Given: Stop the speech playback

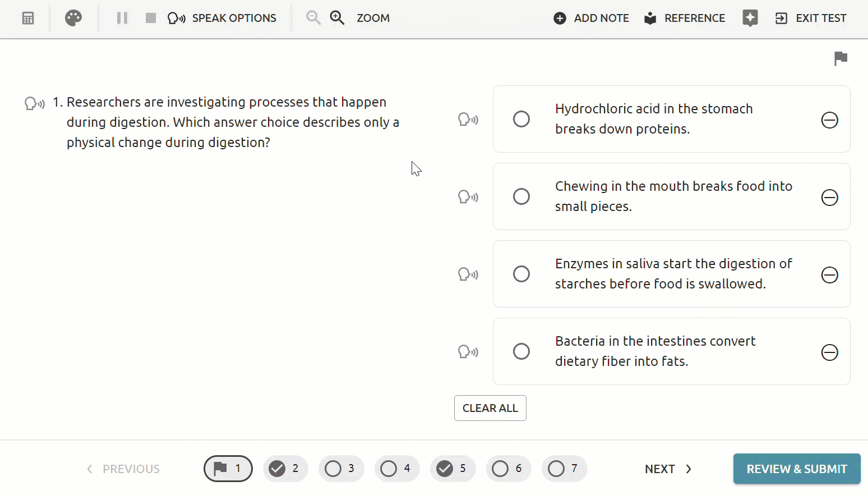Looking at the screenshot, I should pos(150,18).
